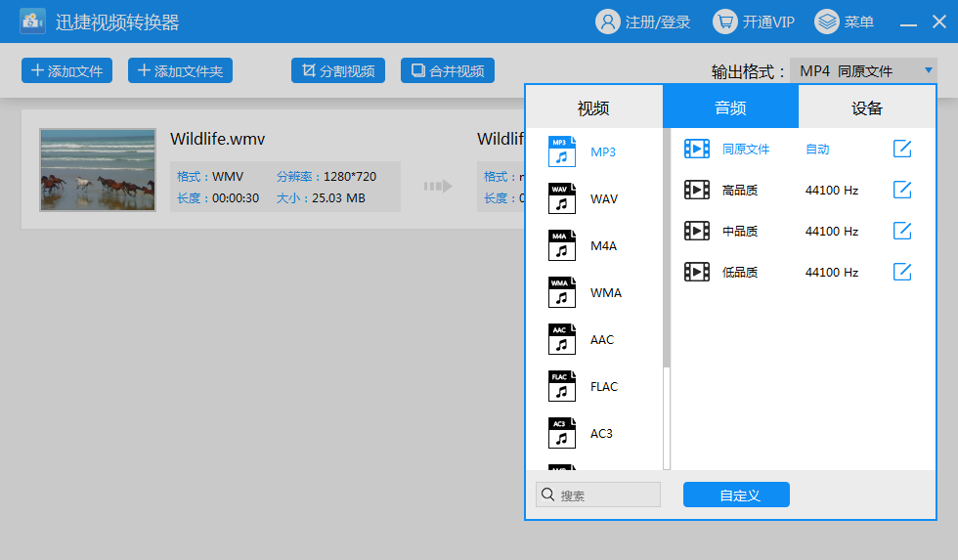Click the film icon for 同原文件 preset

click(x=696, y=149)
